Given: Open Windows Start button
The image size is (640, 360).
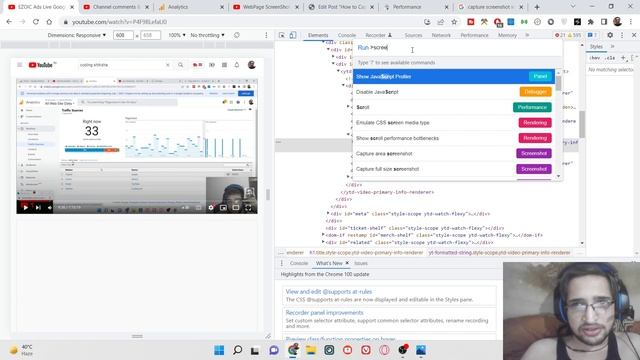Looking at the screenshot, I should 219,350.
